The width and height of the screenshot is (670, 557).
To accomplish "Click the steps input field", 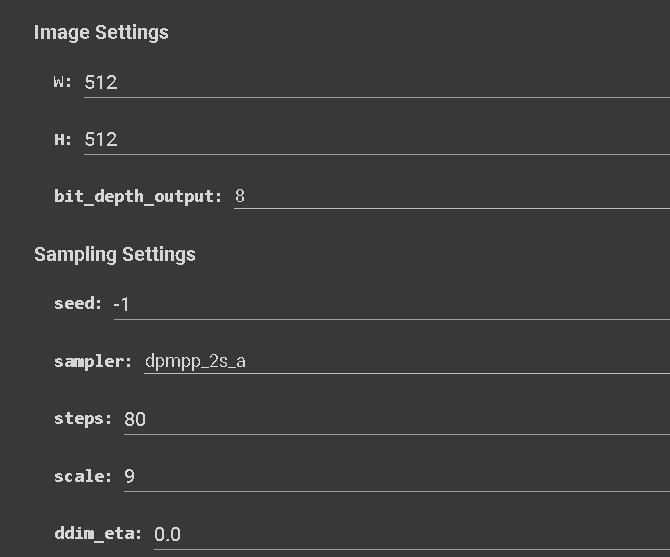I will 397,419.
